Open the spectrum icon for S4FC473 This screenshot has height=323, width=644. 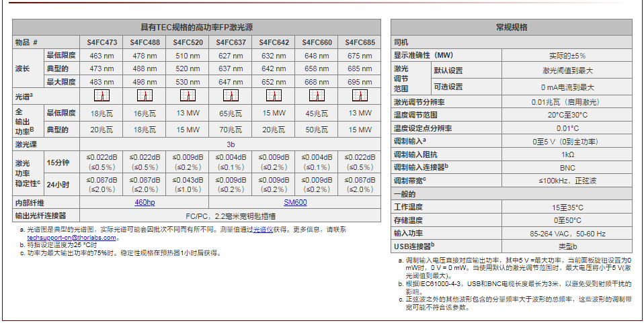(x=102, y=96)
